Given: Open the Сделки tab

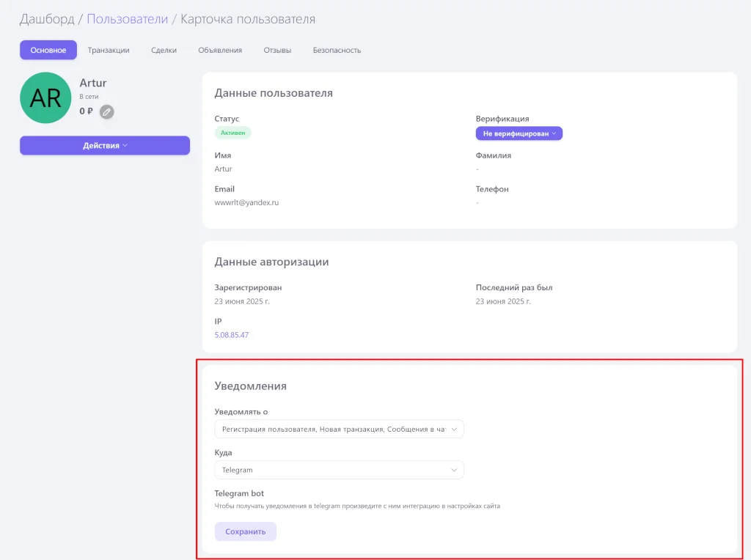Looking at the screenshot, I should pyautogui.click(x=164, y=50).
